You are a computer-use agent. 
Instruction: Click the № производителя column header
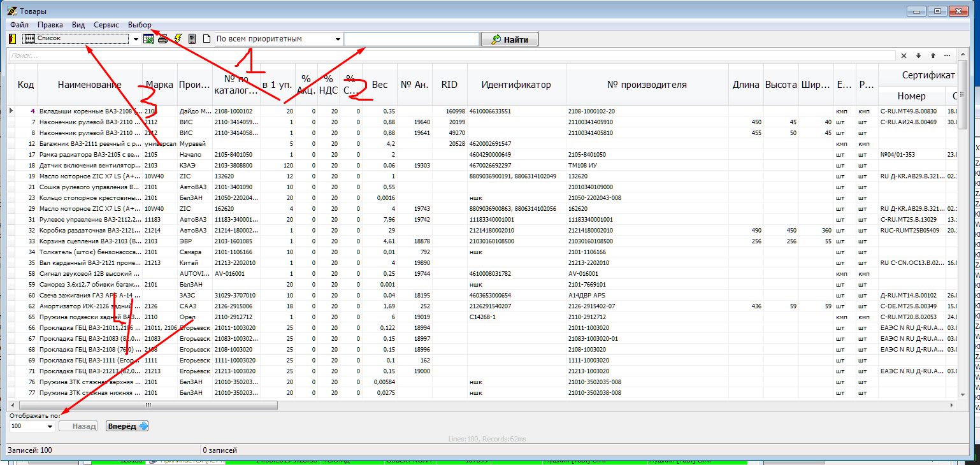(647, 85)
